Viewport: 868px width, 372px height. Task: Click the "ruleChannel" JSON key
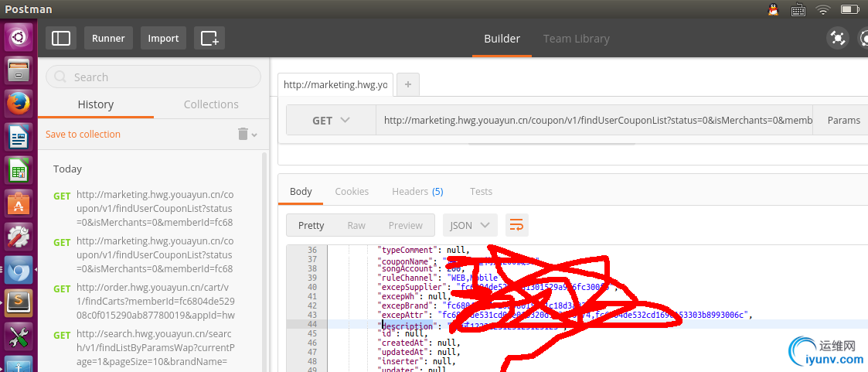(408, 278)
